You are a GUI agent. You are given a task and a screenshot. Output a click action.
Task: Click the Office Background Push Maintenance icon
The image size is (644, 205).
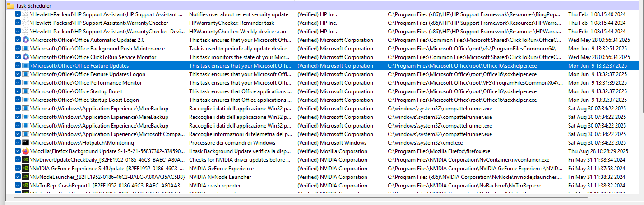[26, 49]
